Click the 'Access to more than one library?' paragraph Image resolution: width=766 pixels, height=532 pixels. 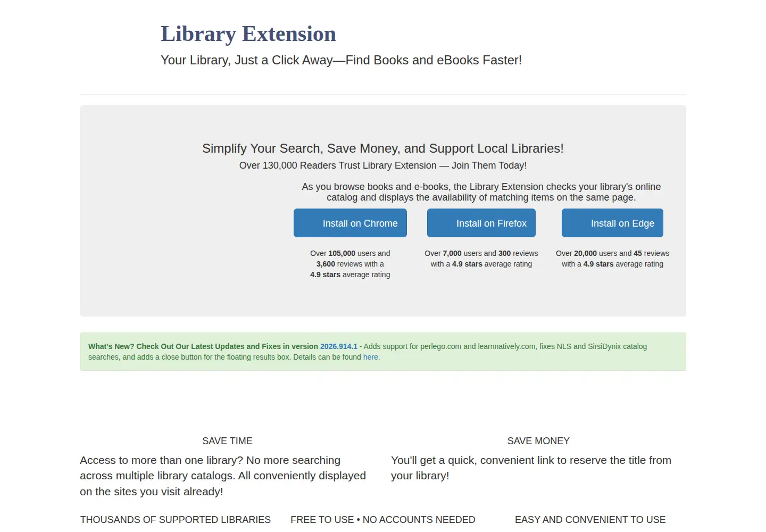point(223,476)
